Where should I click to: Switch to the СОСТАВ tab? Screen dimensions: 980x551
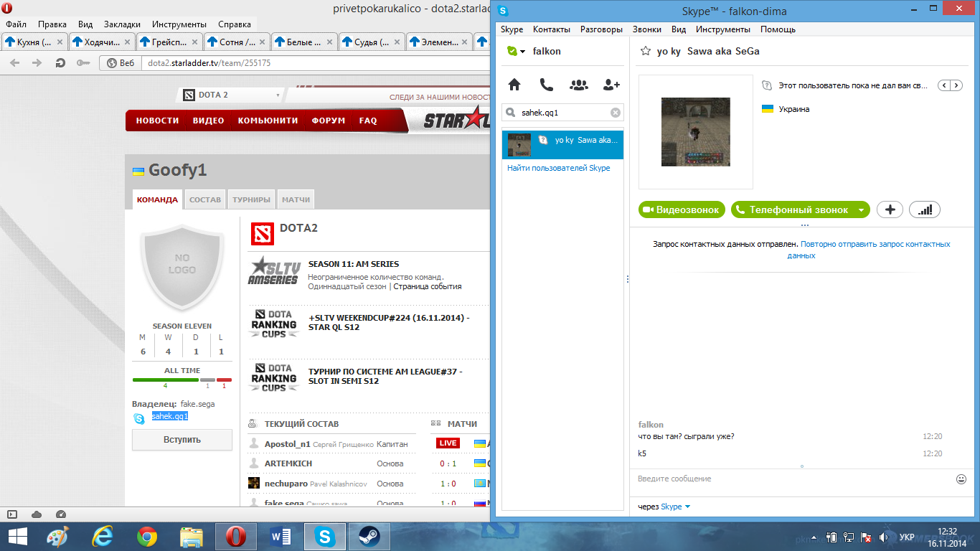point(205,199)
